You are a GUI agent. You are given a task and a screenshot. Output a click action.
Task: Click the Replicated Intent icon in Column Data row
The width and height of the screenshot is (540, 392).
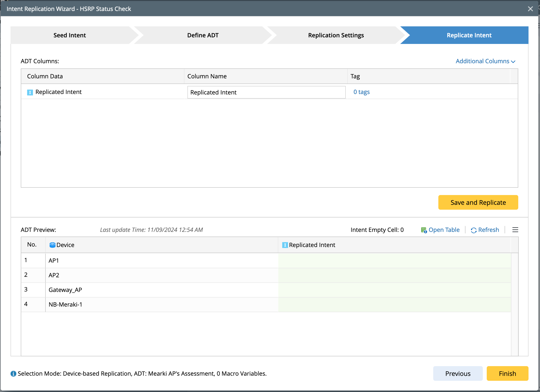pos(30,92)
